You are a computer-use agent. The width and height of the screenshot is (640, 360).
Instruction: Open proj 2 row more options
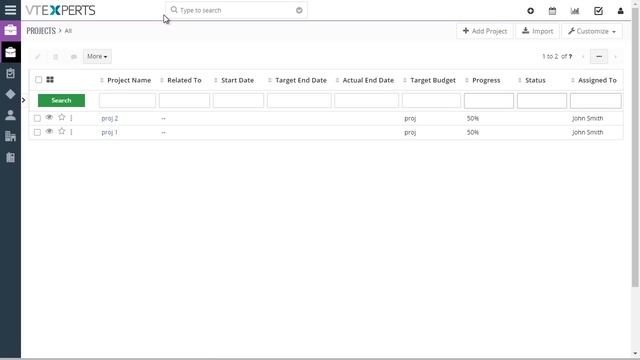pos(71,118)
